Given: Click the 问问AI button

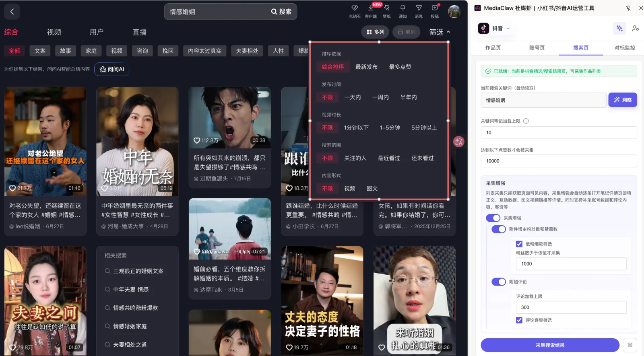Looking at the screenshot, I should [112, 69].
